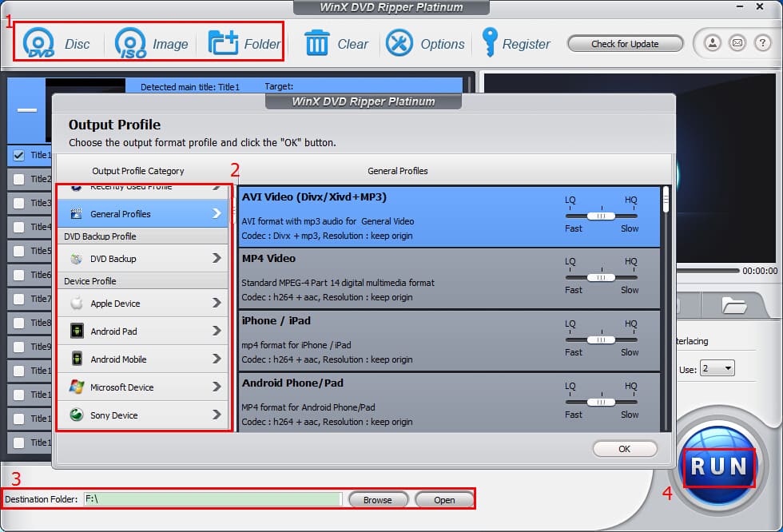Check the Title5 checkbox

coord(18,251)
